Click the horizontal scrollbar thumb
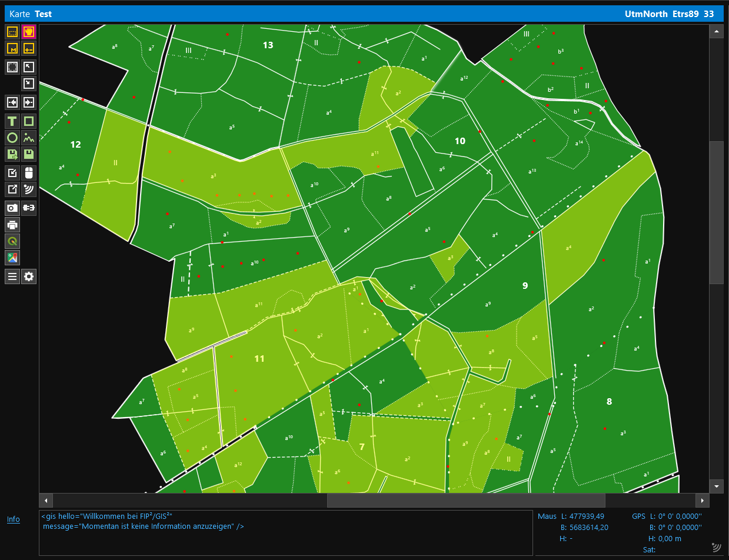Image resolution: width=729 pixels, height=560 pixels. click(x=465, y=501)
